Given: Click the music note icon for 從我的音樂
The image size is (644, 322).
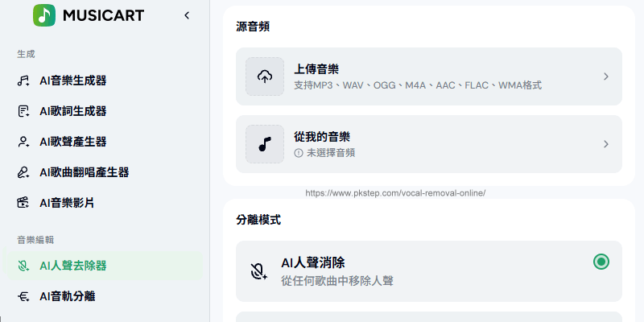Looking at the screenshot, I should pos(265,144).
